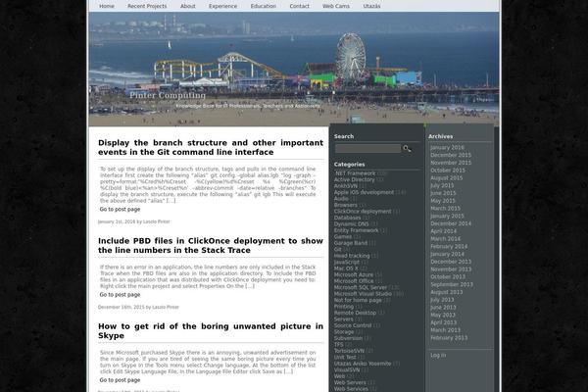Open the Web Cams menu item

336,6
